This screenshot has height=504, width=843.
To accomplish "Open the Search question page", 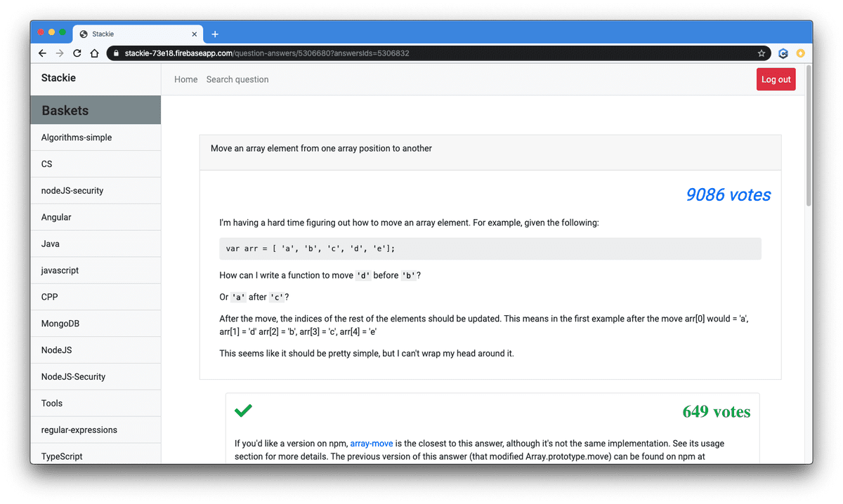I will point(237,79).
